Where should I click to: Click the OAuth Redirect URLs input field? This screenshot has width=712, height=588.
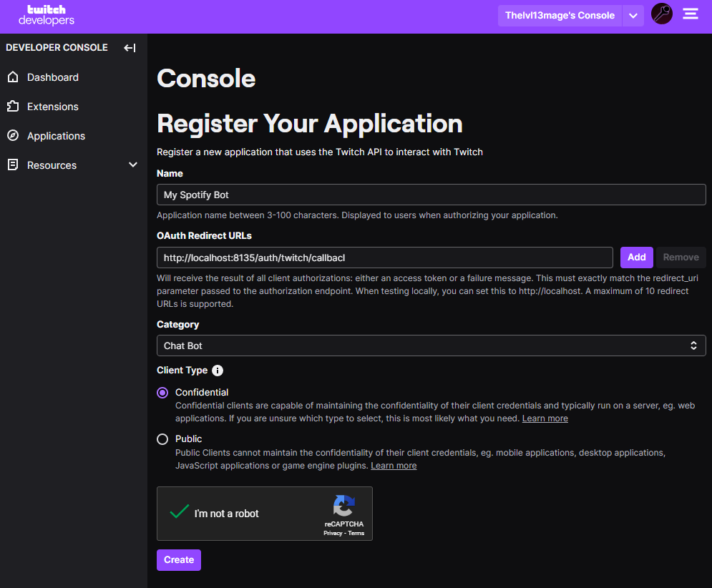[x=384, y=258]
